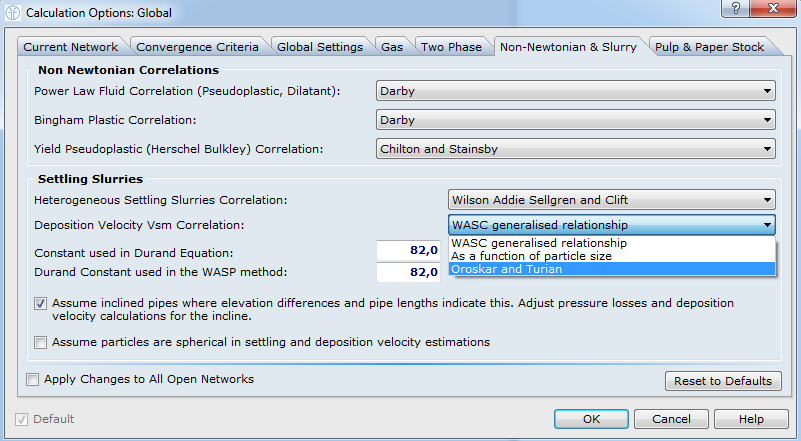Click the application icon in title bar
This screenshot has height=441, width=801.
(14, 14)
